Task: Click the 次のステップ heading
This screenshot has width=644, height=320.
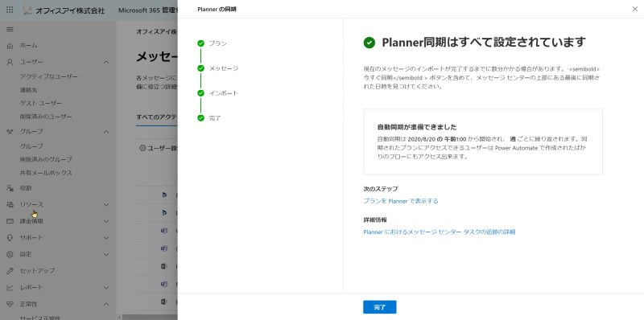Action: click(x=381, y=189)
